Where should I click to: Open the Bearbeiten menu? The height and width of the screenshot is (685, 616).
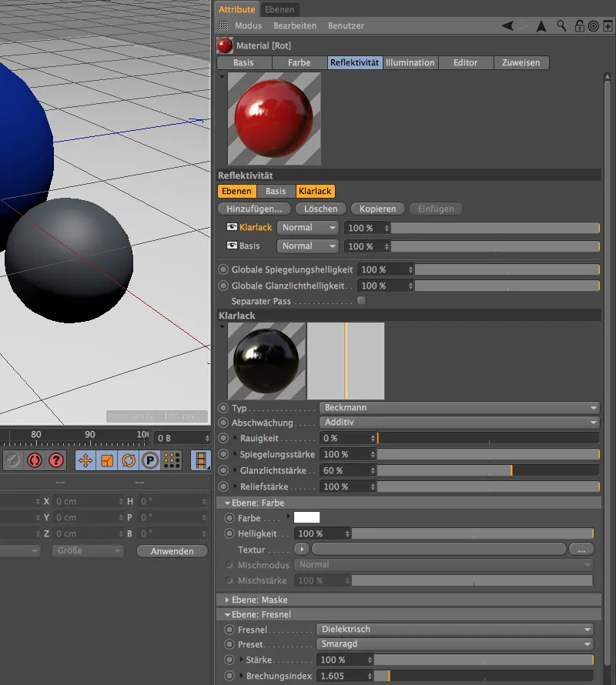tap(295, 26)
